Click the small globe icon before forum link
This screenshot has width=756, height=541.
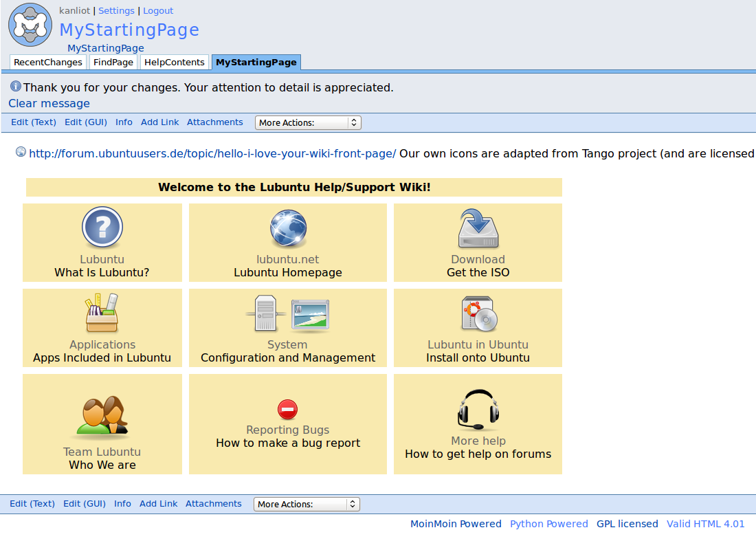(21, 153)
